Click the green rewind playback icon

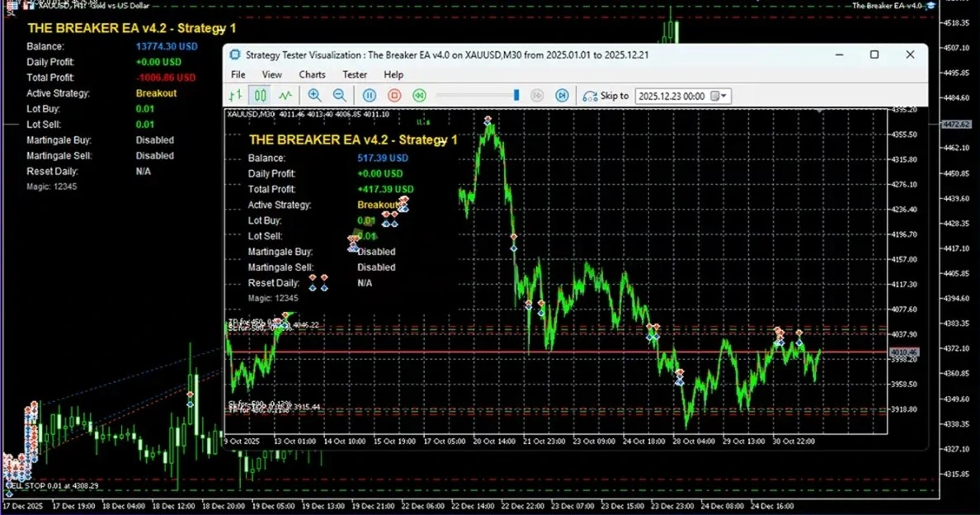tap(419, 96)
